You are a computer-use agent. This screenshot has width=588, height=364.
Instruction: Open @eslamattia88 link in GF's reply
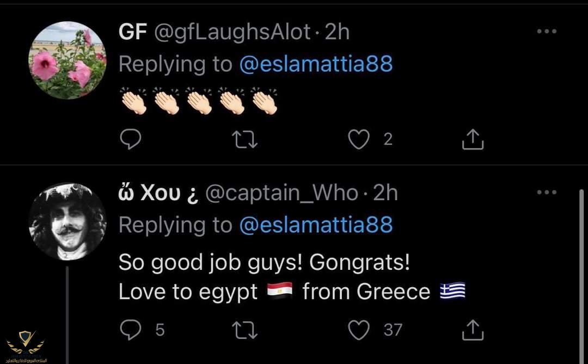coord(316,64)
